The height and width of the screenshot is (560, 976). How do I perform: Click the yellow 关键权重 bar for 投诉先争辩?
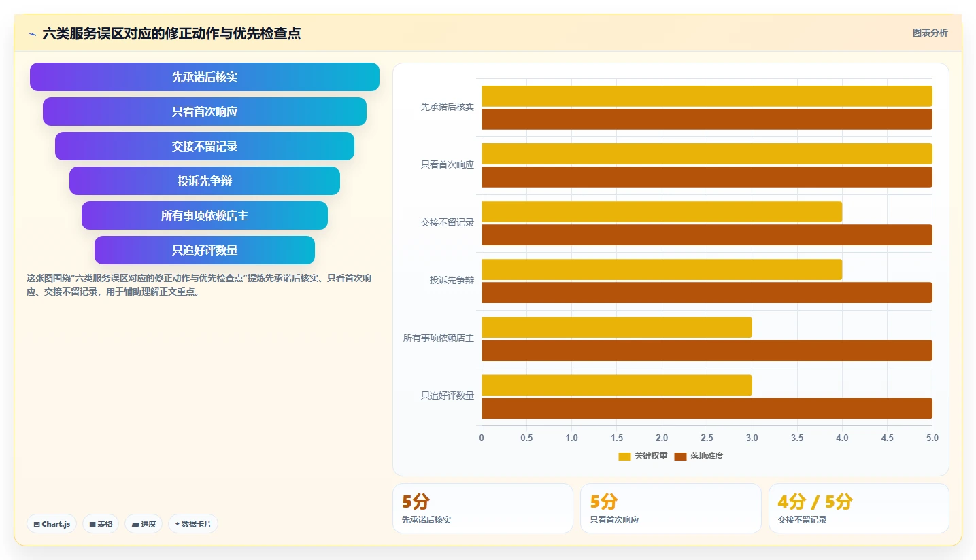click(662, 269)
